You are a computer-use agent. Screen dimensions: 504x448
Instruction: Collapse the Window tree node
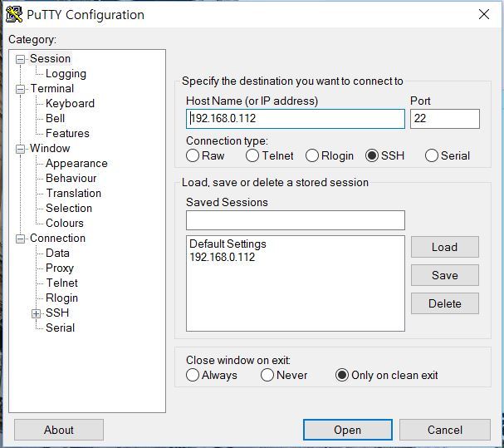(x=20, y=149)
